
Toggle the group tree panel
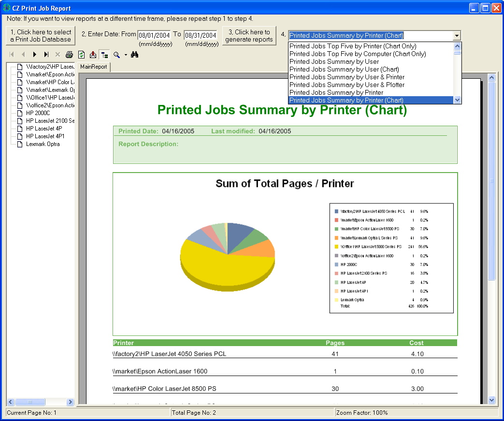pos(104,55)
